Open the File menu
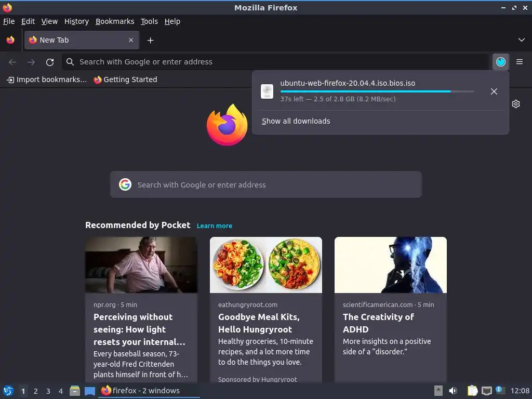532x399 pixels. tap(9, 21)
